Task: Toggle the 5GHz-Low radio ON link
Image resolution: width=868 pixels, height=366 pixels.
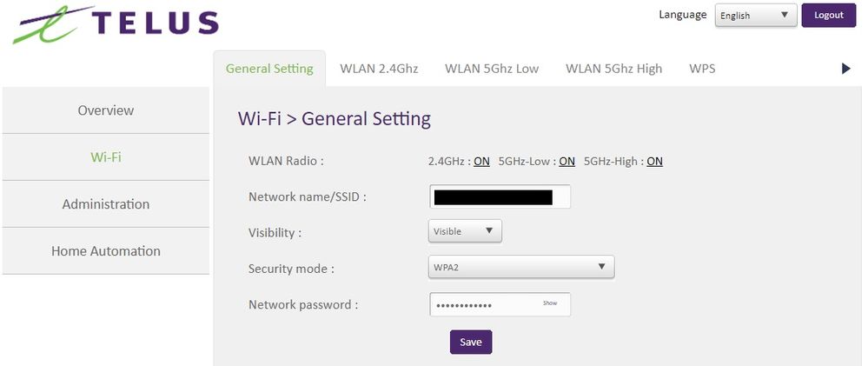Action: (567, 161)
